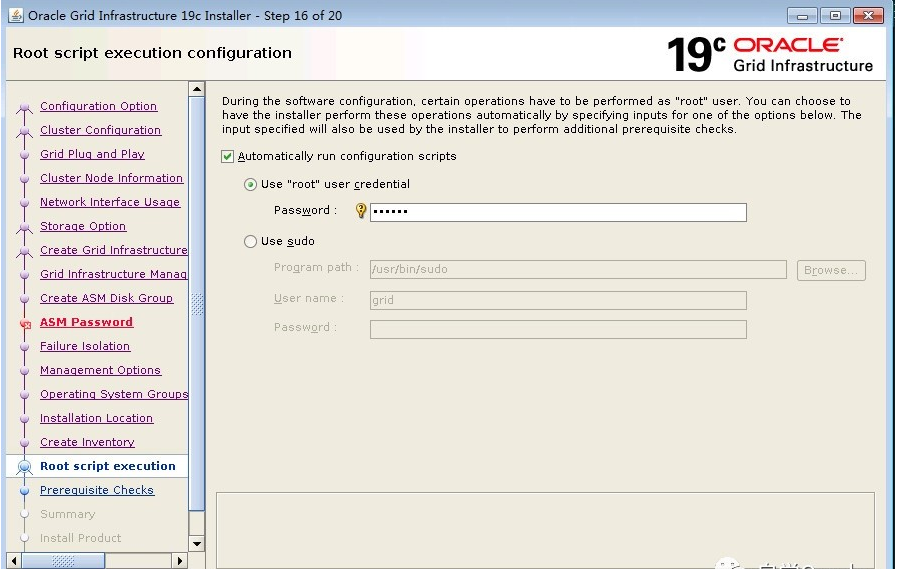Click the Install Product step label

point(81,538)
